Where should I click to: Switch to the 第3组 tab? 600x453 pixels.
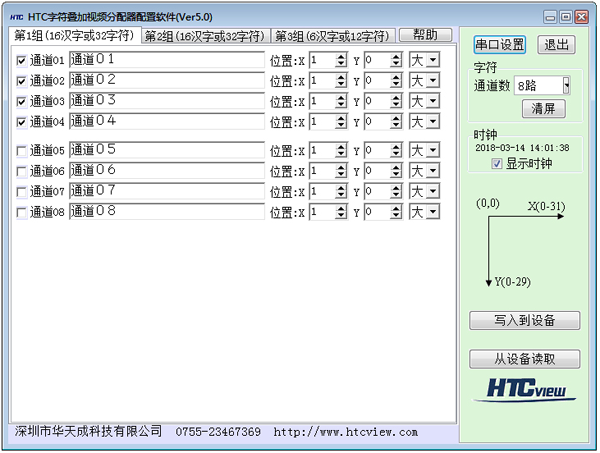pyautogui.click(x=333, y=36)
